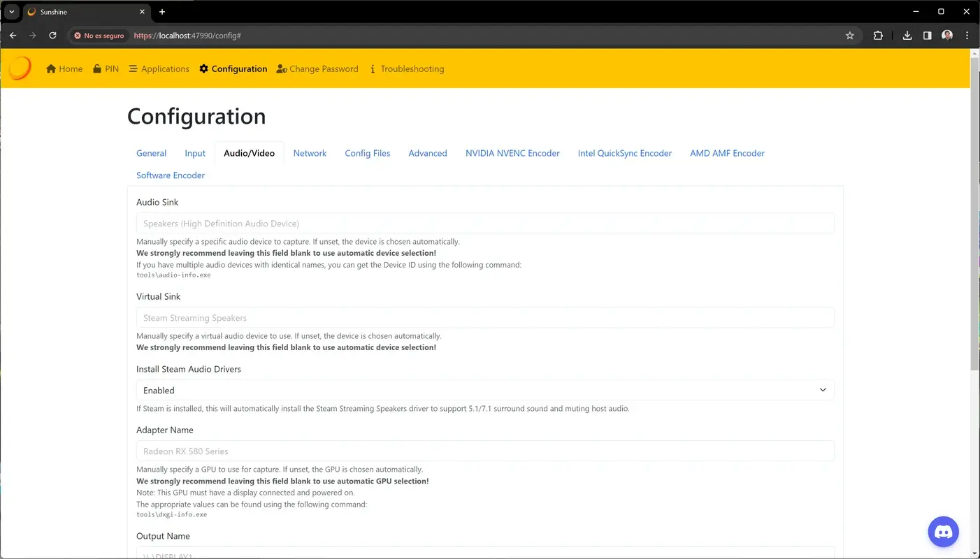Click the Troubleshooting info icon
This screenshot has height=559, width=980.
tap(374, 68)
